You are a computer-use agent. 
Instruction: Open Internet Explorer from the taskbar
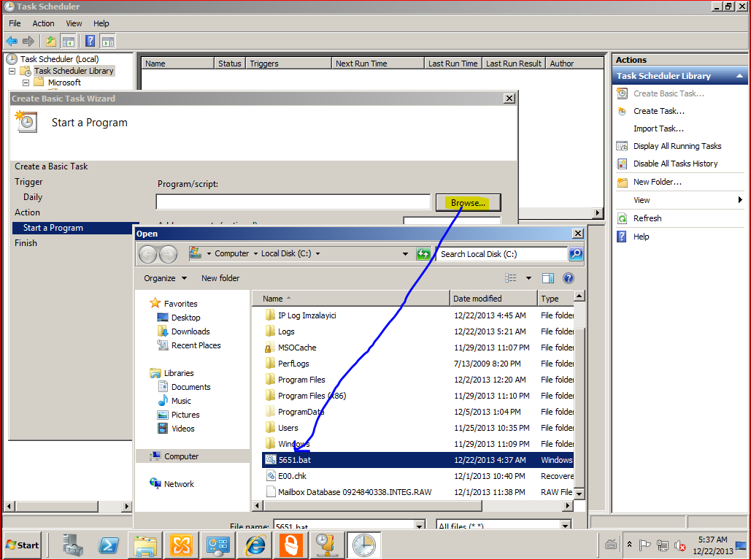coord(255,545)
